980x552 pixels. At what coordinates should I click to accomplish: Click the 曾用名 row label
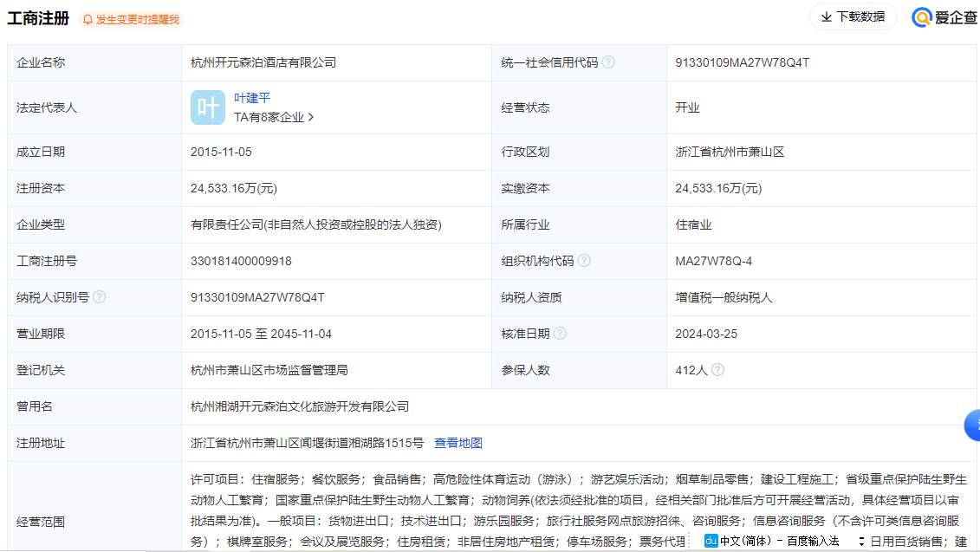point(35,406)
